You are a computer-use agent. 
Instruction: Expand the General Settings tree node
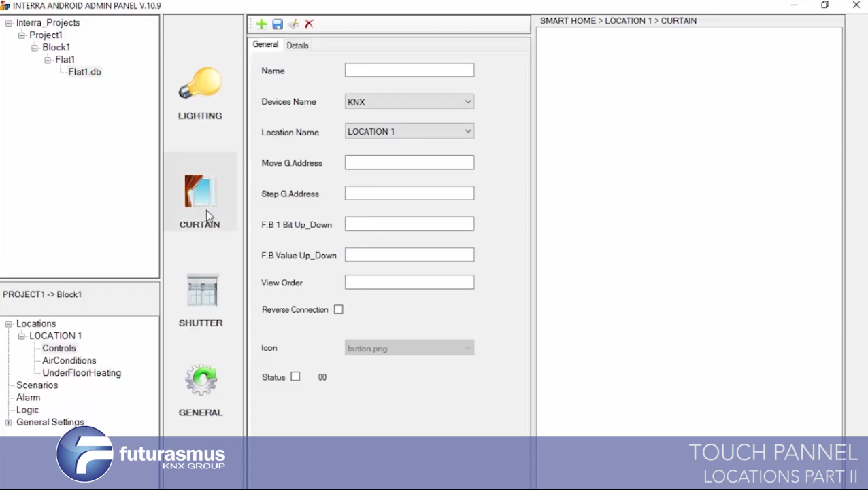pyautogui.click(x=9, y=423)
